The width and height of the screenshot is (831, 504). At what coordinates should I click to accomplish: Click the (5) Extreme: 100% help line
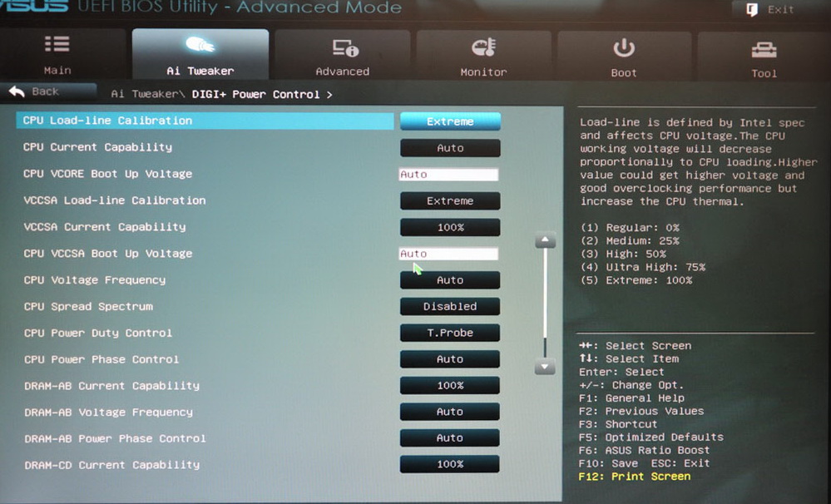(636, 280)
